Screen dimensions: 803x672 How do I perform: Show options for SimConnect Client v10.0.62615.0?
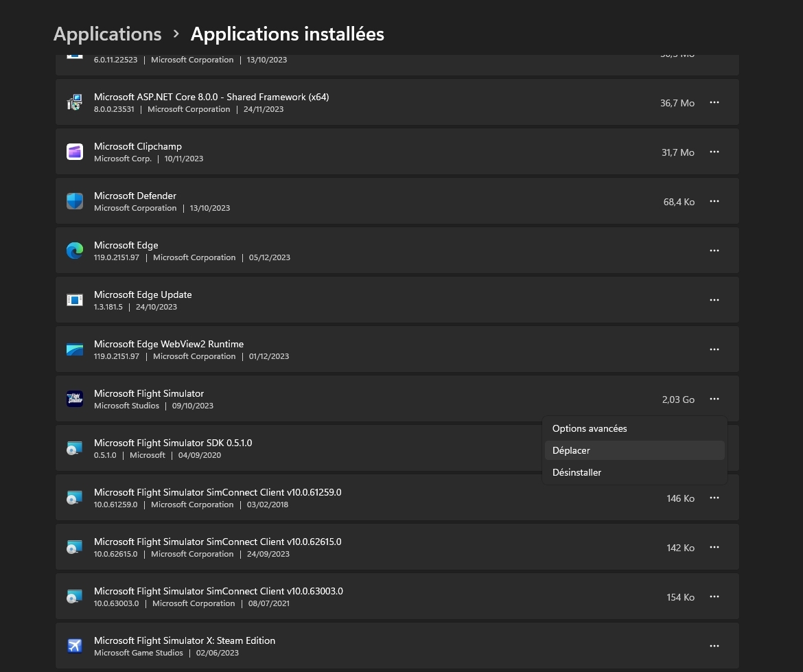[x=714, y=547]
